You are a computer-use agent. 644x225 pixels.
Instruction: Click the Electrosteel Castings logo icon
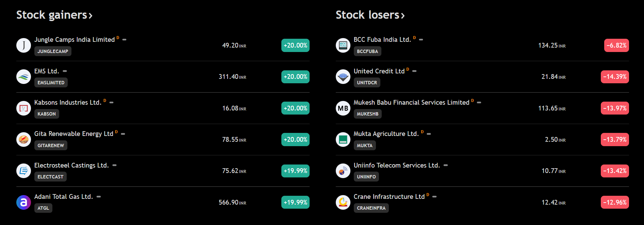pyautogui.click(x=23, y=171)
